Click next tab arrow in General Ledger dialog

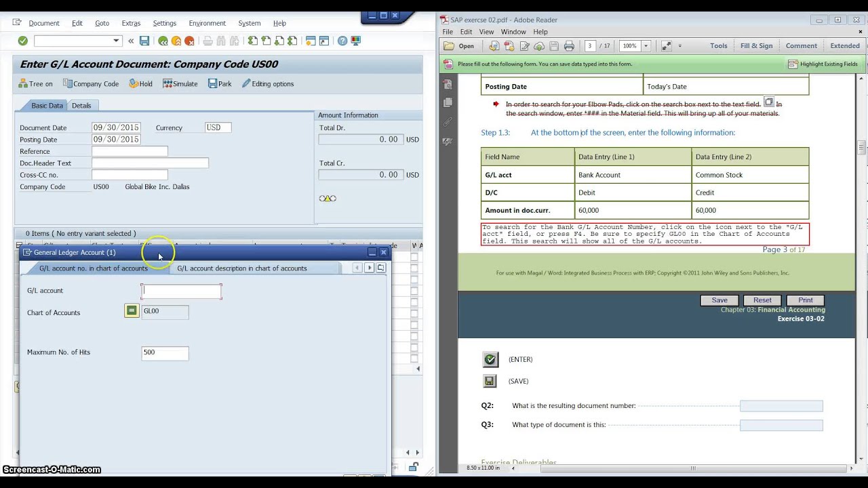coord(370,268)
